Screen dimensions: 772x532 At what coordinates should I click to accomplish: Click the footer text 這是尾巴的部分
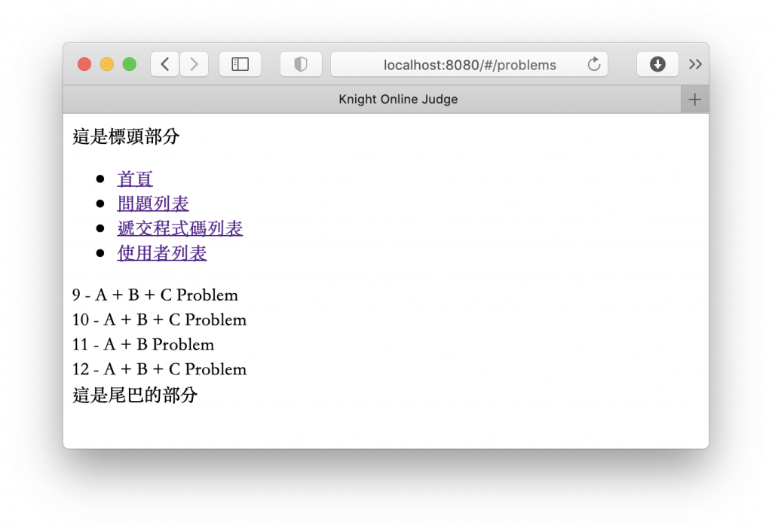(x=135, y=395)
